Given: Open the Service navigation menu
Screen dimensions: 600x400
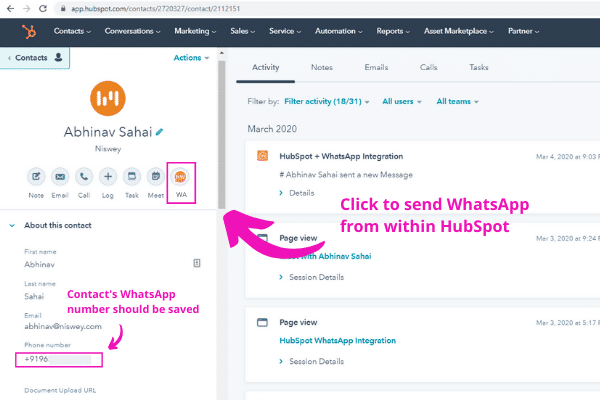Looking at the screenshot, I should coord(285,31).
